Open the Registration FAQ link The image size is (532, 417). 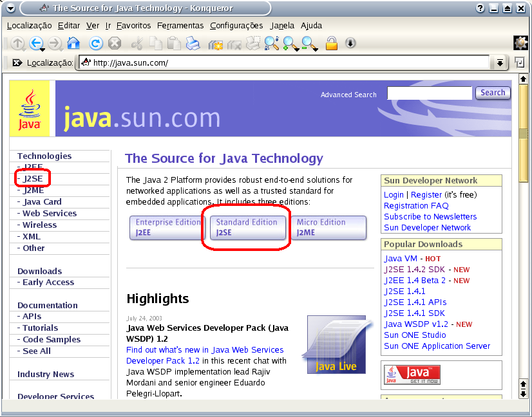click(416, 206)
